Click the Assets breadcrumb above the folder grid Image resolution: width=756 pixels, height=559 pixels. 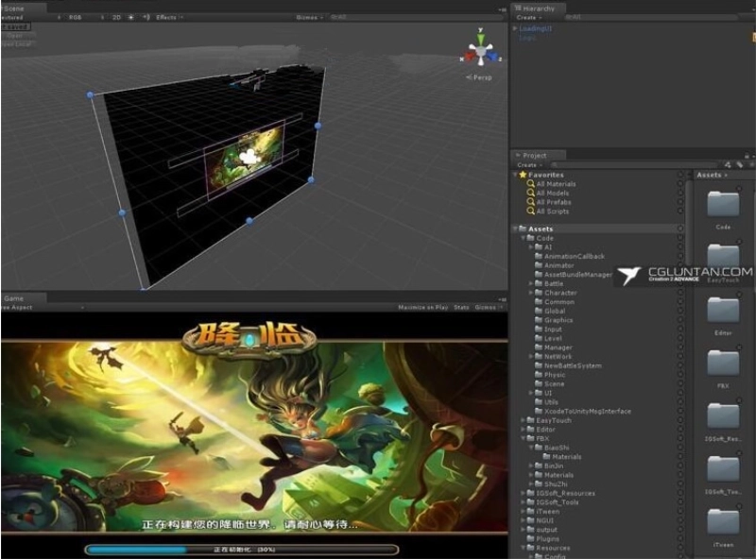tap(710, 175)
